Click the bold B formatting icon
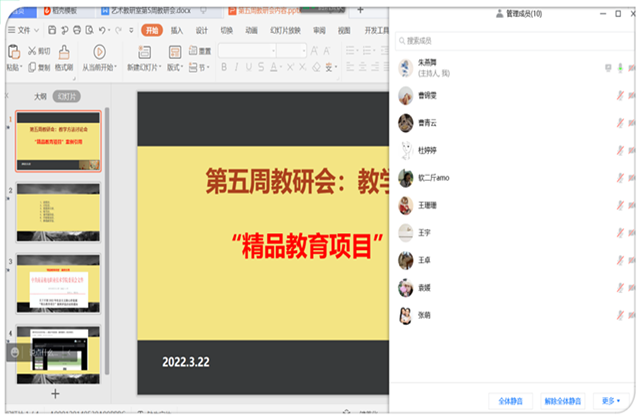The height and width of the screenshot is (420, 640). click(x=223, y=68)
